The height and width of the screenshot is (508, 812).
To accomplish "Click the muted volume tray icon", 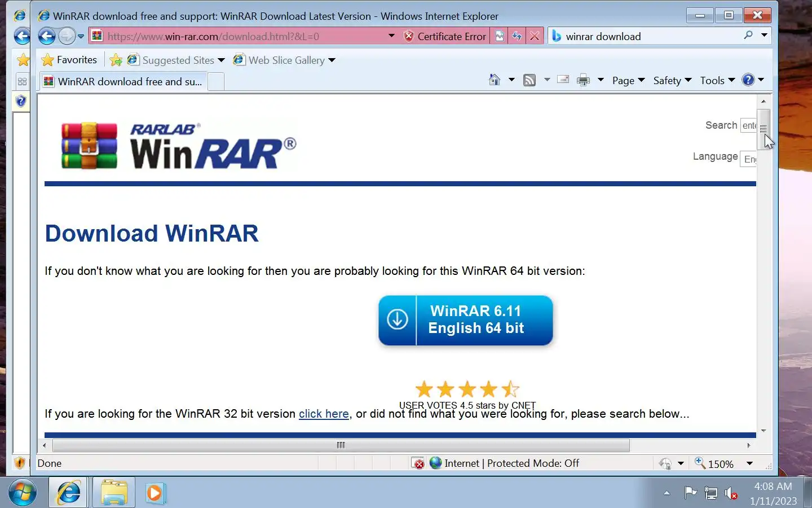I will pos(731,493).
